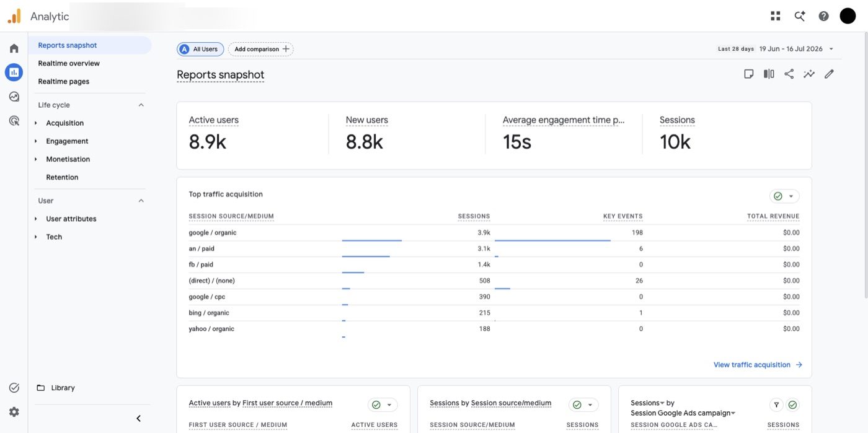Select the Active users metric card

pos(252,136)
